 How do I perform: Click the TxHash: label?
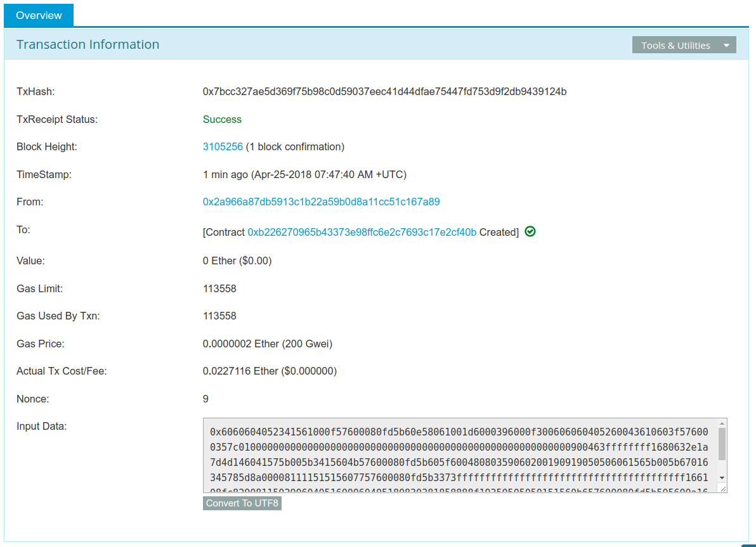36,91
